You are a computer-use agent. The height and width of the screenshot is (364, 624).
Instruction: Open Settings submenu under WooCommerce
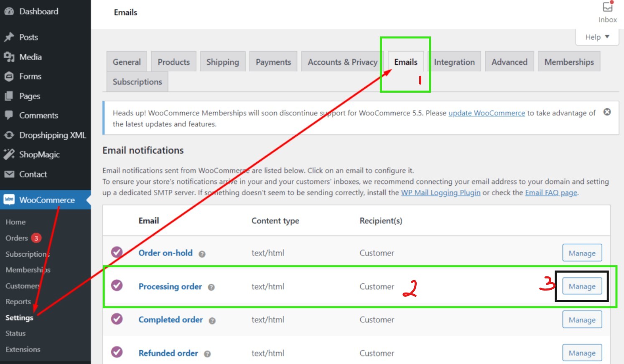click(x=19, y=318)
